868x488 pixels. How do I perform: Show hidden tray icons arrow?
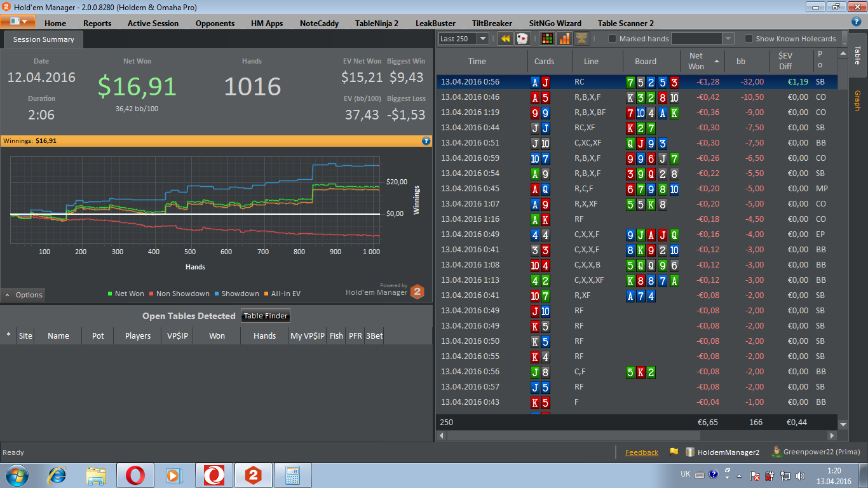coord(738,475)
